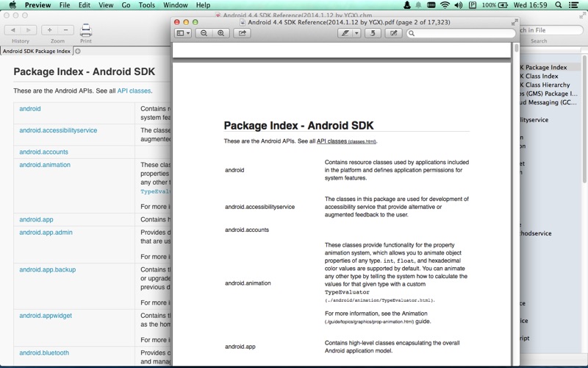
Task: Open the Window menu
Action: pyautogui.click(x=176, y=5)
